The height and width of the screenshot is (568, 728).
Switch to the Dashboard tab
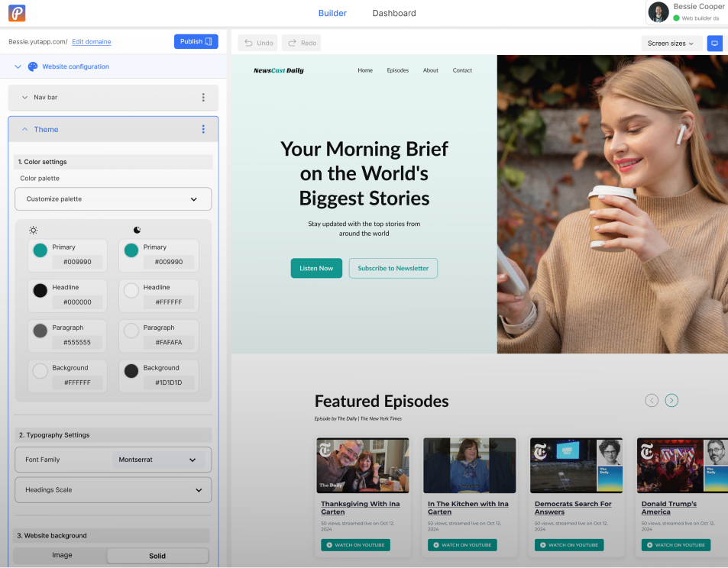point(393,13)
